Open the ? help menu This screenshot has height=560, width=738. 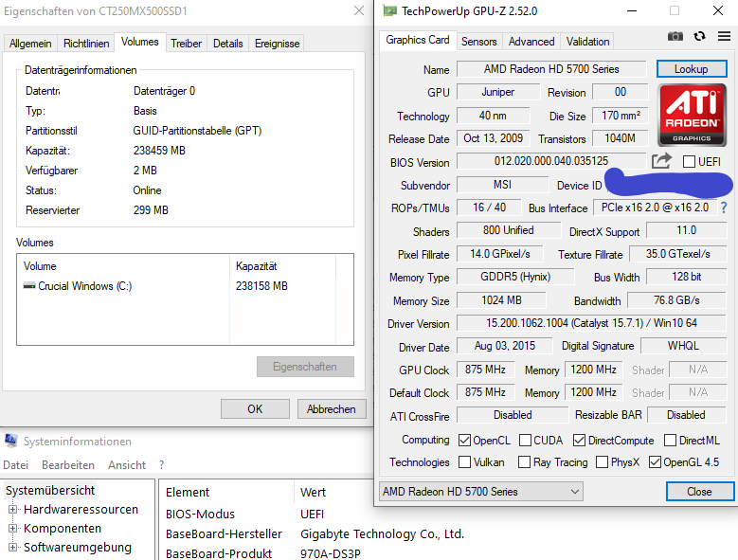pyautogui.click(x=161, y=465)
